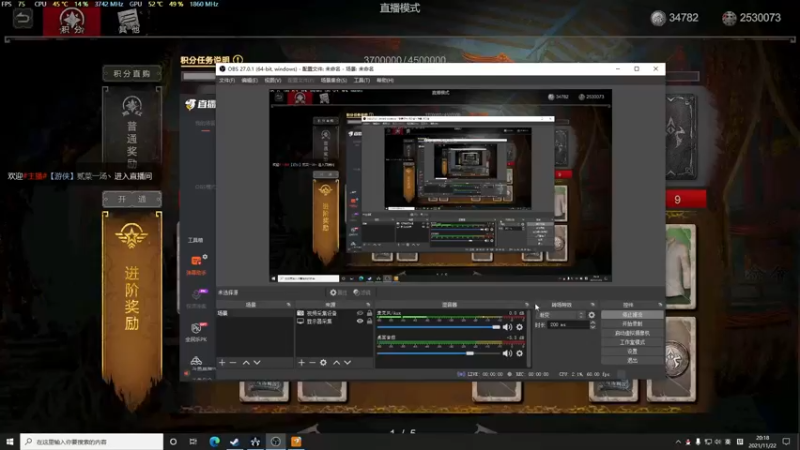Screen dimensions: 800x450
Task: Pop out the Sources dock panel icon
Action: tap(368, 305)
